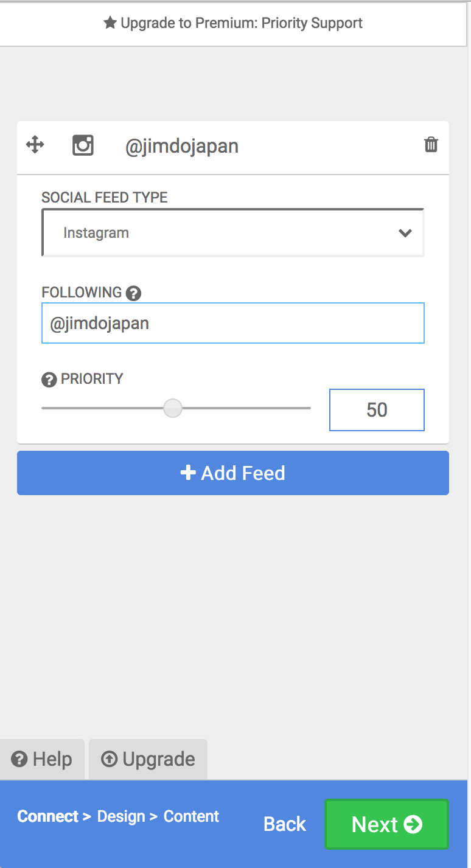Select the Instagram camera icon
Viewport: 471px width, 868px height.
click(83, 145)
